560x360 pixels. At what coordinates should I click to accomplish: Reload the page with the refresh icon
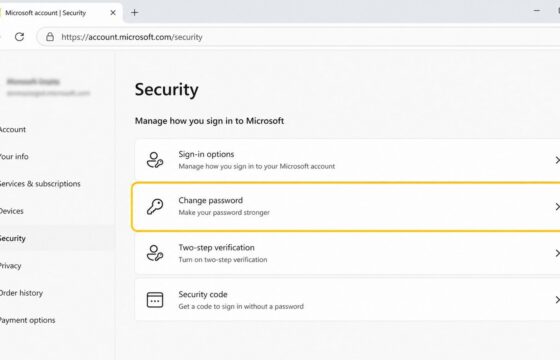coord(19,36)
